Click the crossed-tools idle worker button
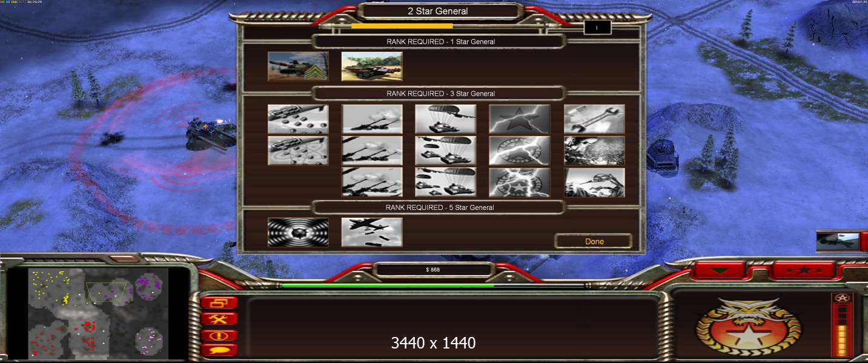 219,319
